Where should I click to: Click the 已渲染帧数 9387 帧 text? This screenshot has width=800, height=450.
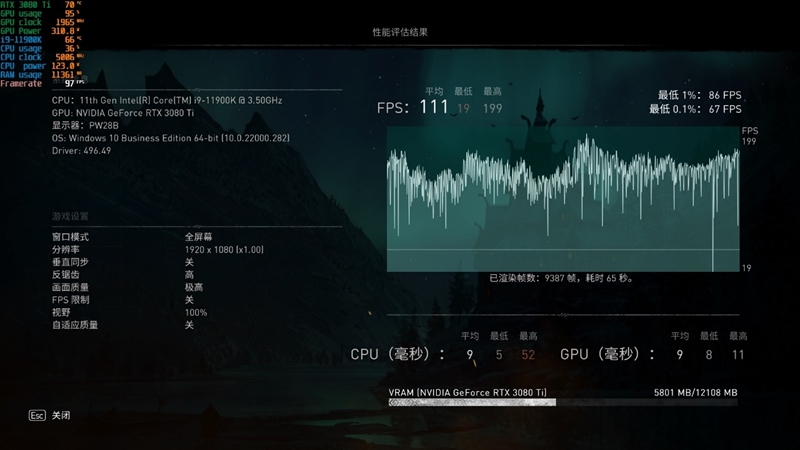[x=562, y=278]
